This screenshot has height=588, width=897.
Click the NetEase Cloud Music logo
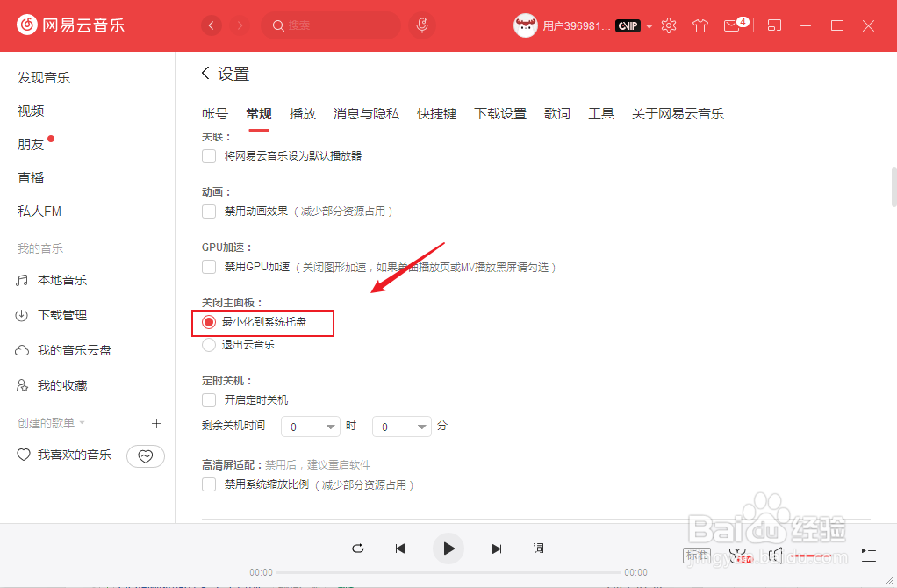tap(71, 25)
